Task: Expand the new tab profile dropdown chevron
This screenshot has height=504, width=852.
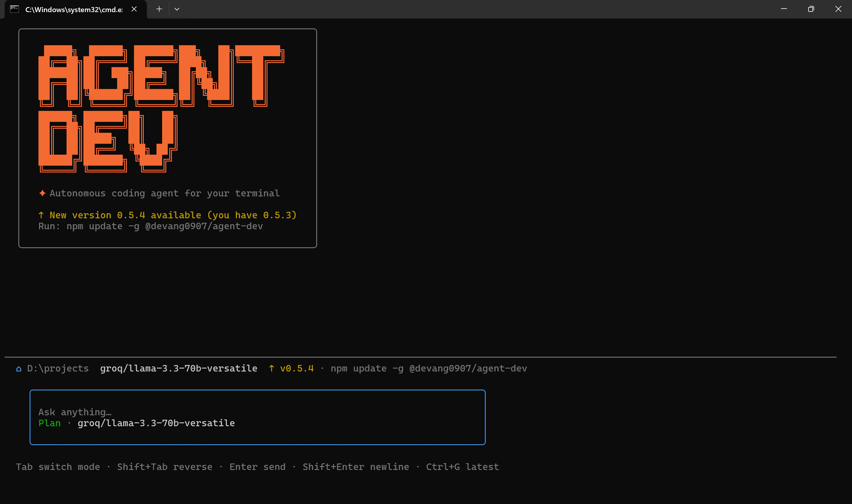Action: coord(177,9)
